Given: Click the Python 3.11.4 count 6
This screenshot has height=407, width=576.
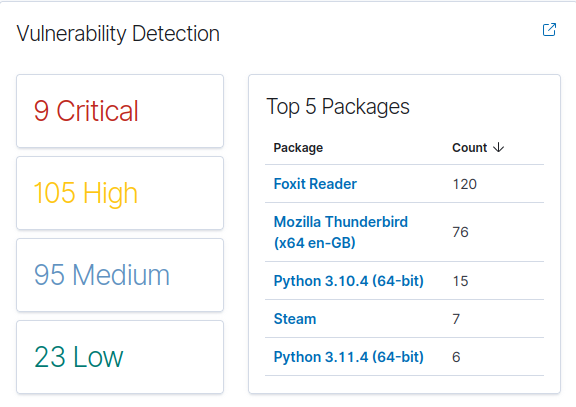Looking at the screenshot, I should 456,357.
